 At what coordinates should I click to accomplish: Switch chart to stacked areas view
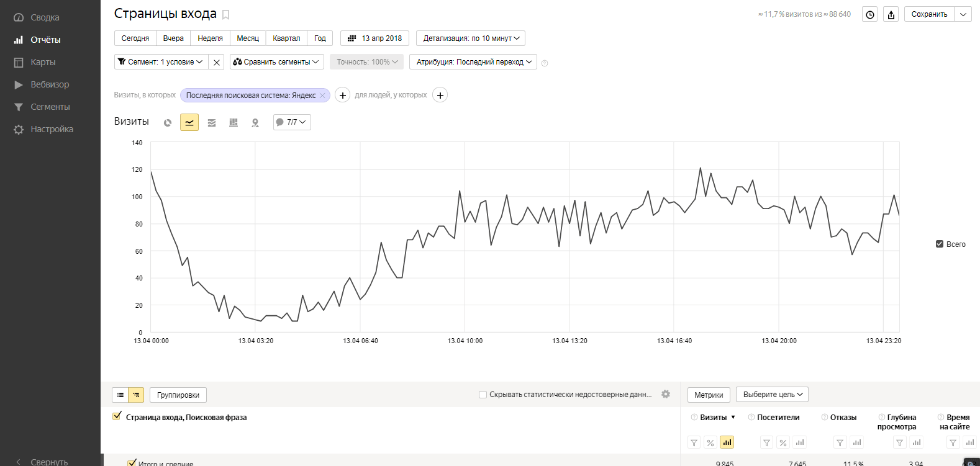click(212, 123)
